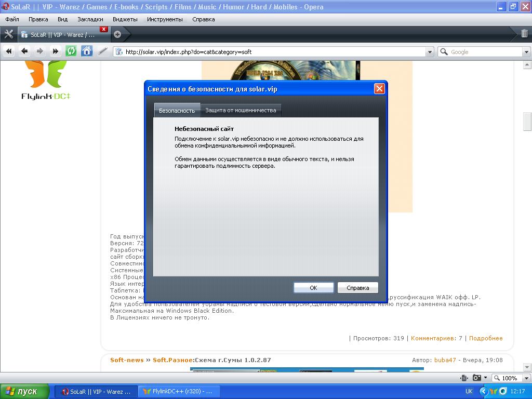Click the Rewind navigation button
Image resolution: width=532 pixels, height=399 pixels.
click(x=9, y=51)
